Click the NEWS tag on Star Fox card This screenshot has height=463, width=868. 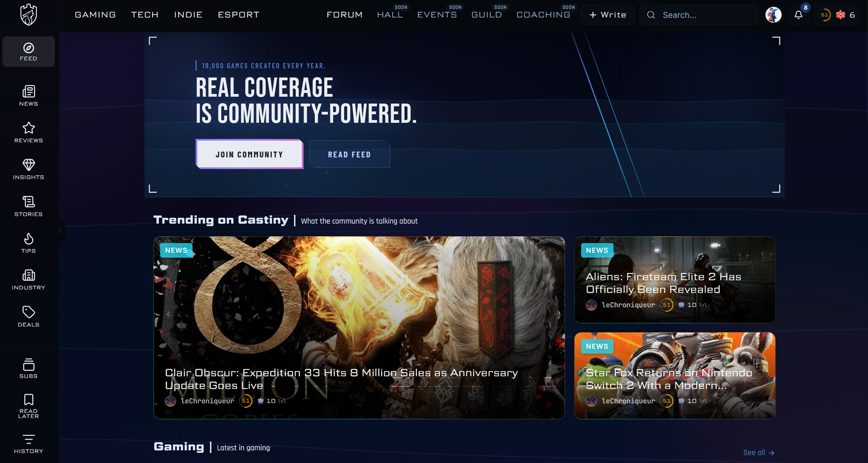(597, 346)
